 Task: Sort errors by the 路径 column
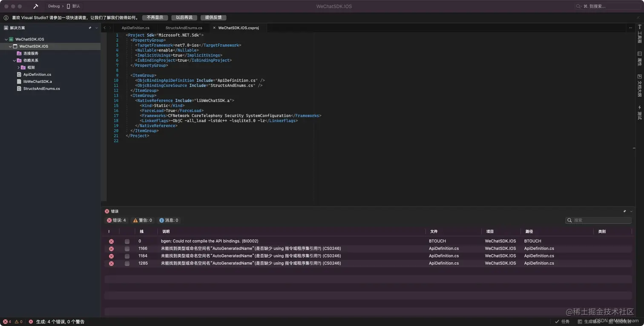click(x=557, y=231)
